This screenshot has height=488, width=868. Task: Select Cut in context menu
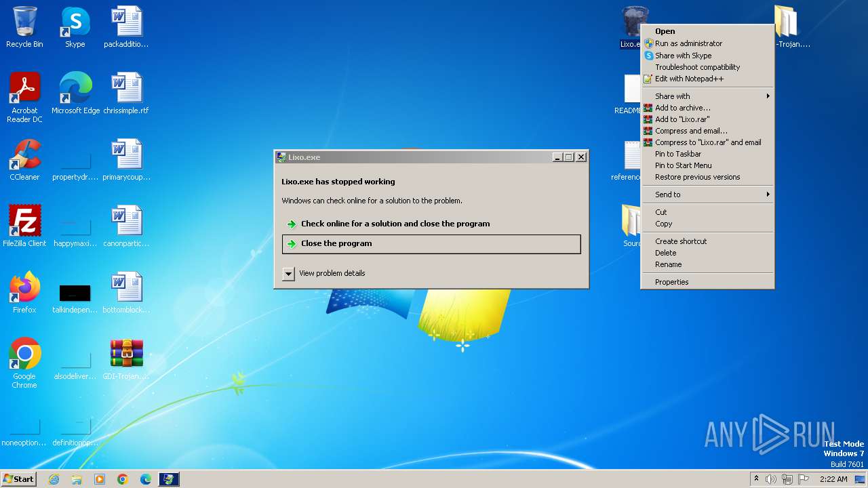707,212
